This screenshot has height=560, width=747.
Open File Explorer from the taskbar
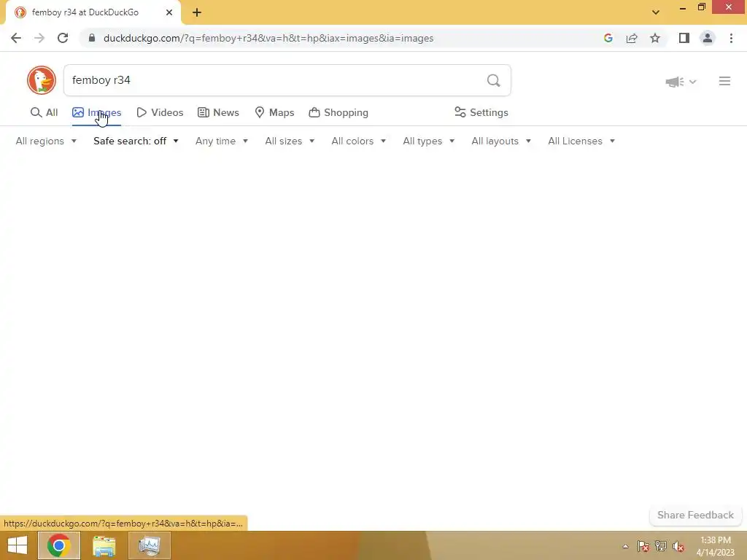(104, 545)
